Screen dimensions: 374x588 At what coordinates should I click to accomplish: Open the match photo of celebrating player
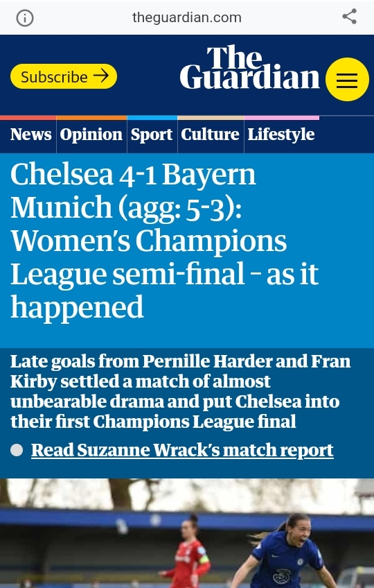(187, 533)
